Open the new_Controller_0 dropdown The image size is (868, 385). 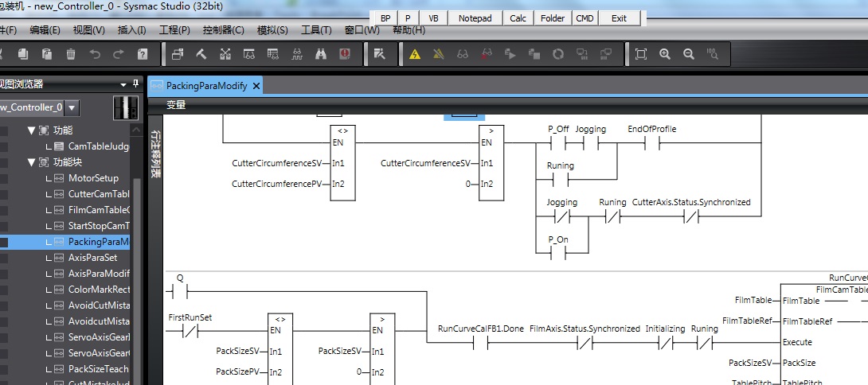[x=72, y=107]
